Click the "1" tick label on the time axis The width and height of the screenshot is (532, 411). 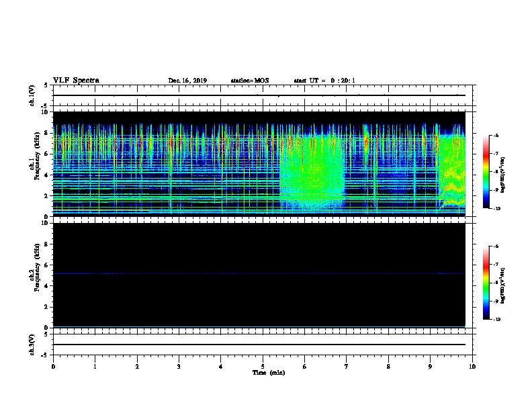(x=95, y=366)
